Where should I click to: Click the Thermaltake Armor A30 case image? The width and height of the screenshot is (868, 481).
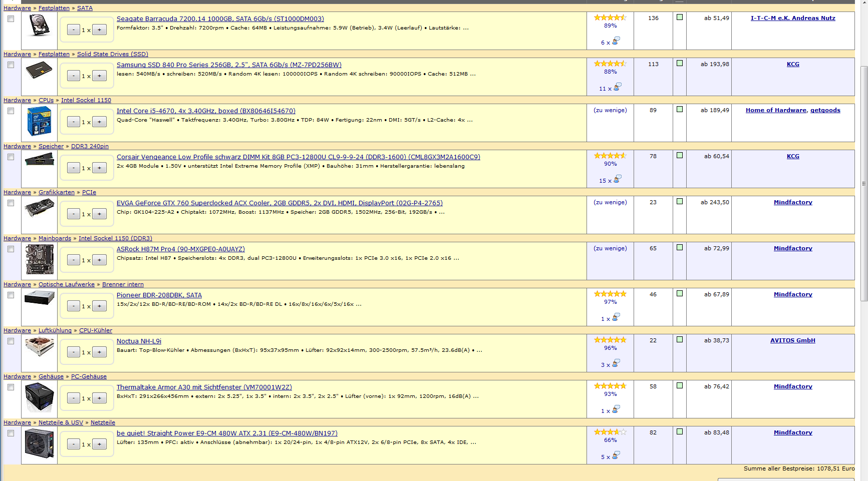[40, 397]
